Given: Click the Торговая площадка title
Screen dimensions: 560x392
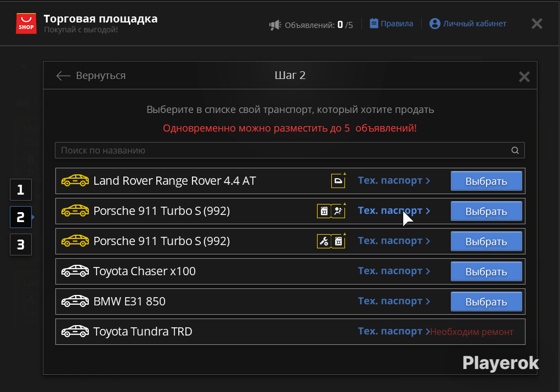Looking at the screenshot, I should click(100, 19).
